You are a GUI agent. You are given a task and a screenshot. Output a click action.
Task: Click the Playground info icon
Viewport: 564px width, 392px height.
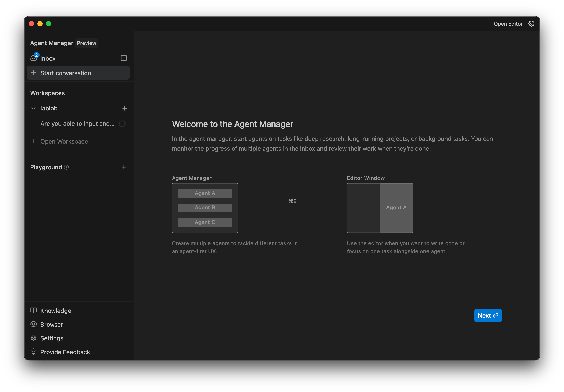[x=66, y=167]
